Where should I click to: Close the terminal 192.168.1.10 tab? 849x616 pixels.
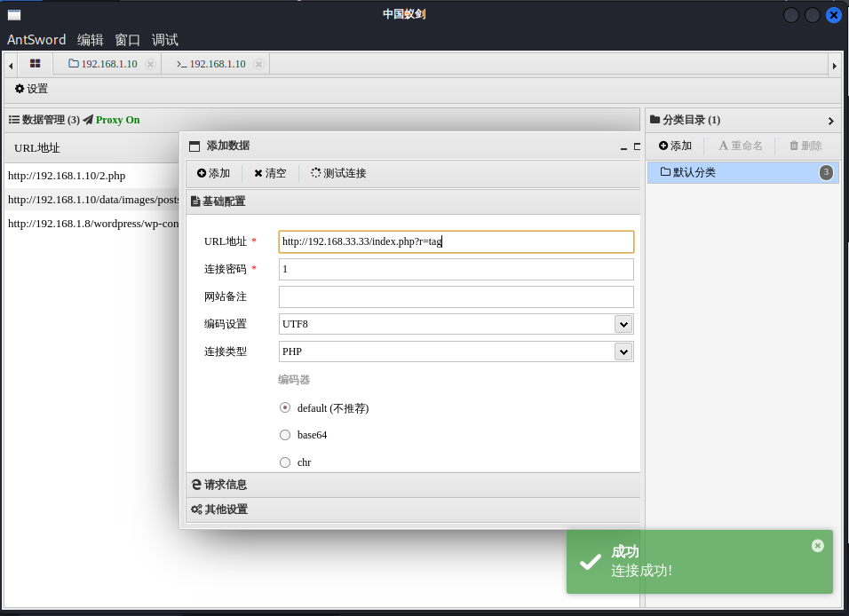pyautogui.click(x=258, y=64)
